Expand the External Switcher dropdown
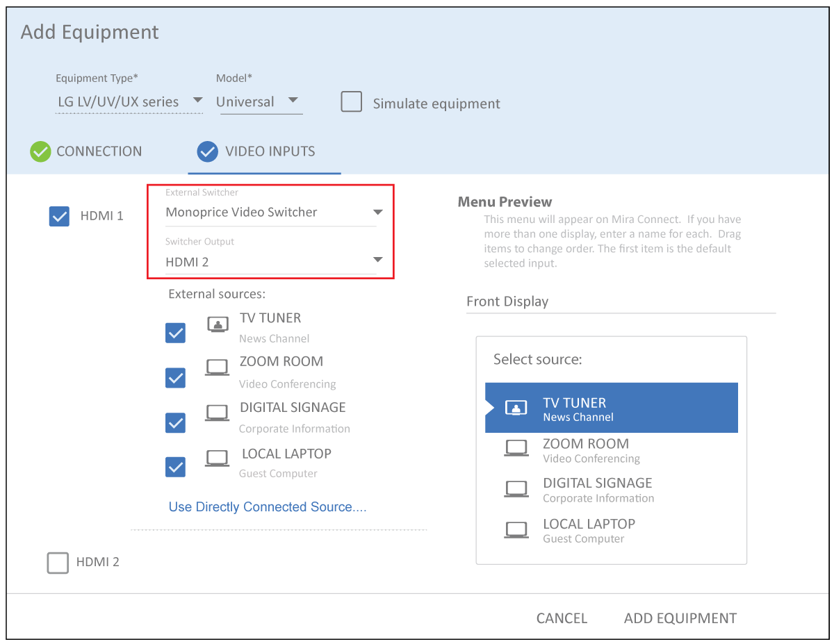834x644 pixels. pyautogui.click(x=271, y=213)
